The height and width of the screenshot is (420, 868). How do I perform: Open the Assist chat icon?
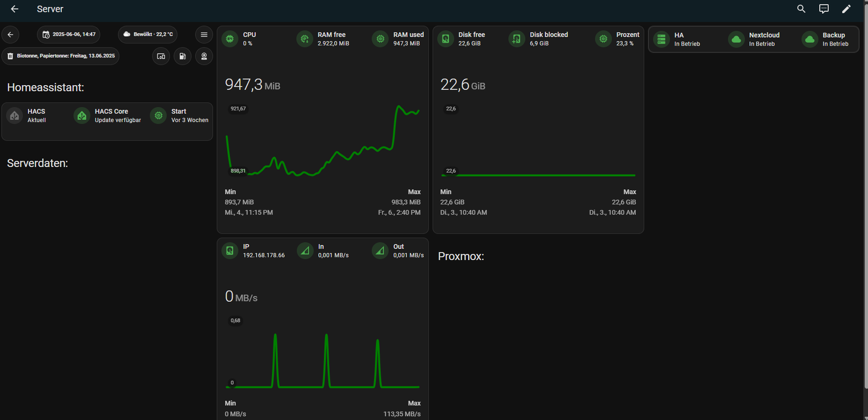pyautogui.click(x=824, y=9)
